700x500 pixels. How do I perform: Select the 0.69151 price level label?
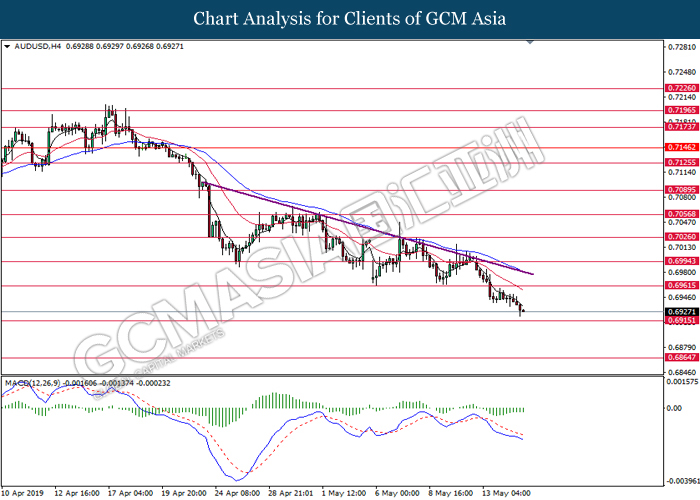coord(682,321)
